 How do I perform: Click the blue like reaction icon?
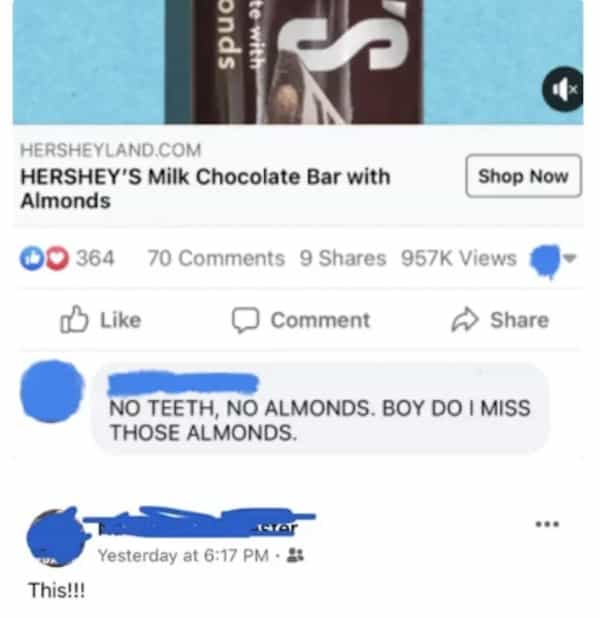[x=32, y=258]
